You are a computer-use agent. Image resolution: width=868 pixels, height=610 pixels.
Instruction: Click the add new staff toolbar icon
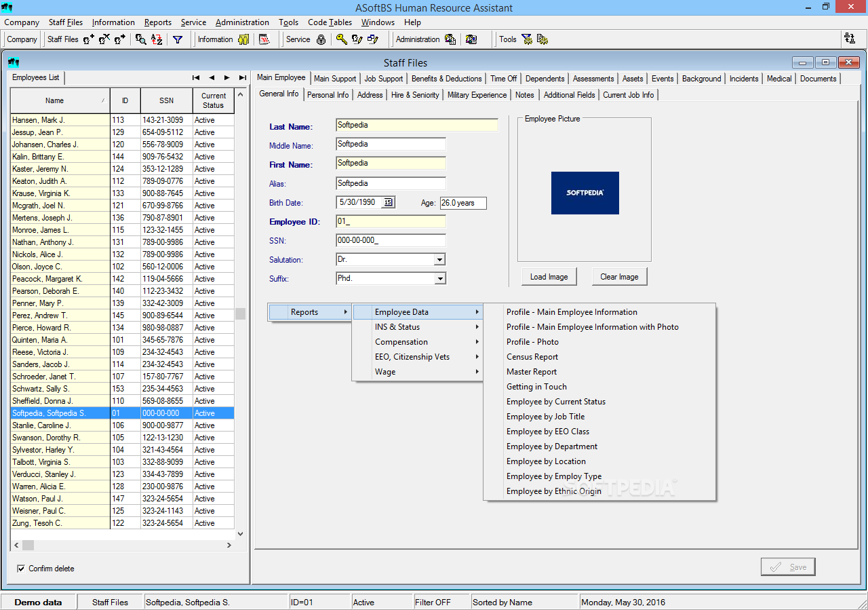[x=89, y=39]
